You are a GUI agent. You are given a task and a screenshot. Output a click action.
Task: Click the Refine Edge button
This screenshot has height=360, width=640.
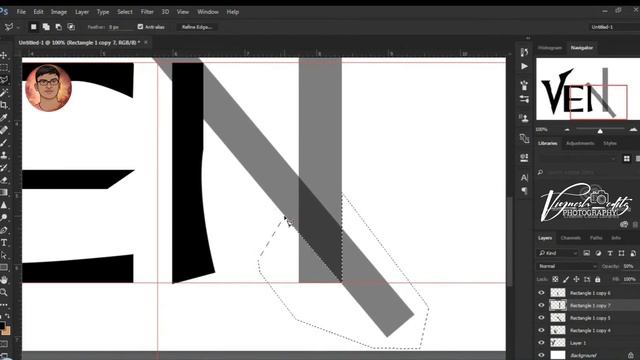[x=197, y=27]
